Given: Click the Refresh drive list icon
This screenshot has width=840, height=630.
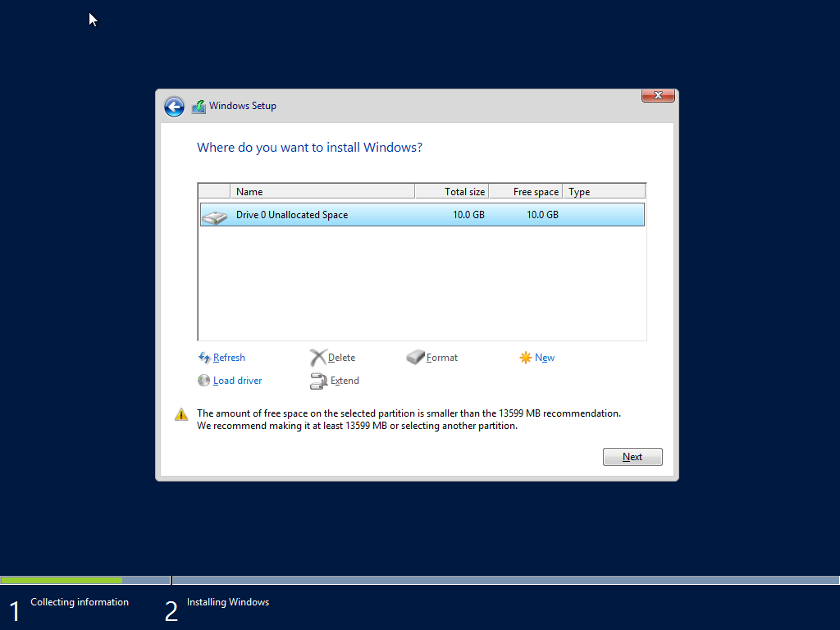Looking at the screenshot, I should 203,358.
